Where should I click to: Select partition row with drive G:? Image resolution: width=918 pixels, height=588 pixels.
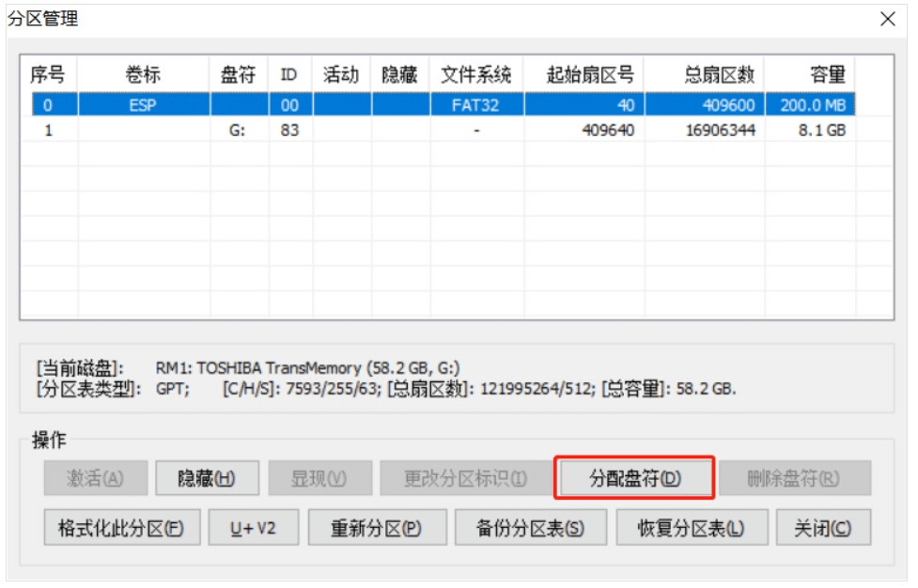point(237,131)
